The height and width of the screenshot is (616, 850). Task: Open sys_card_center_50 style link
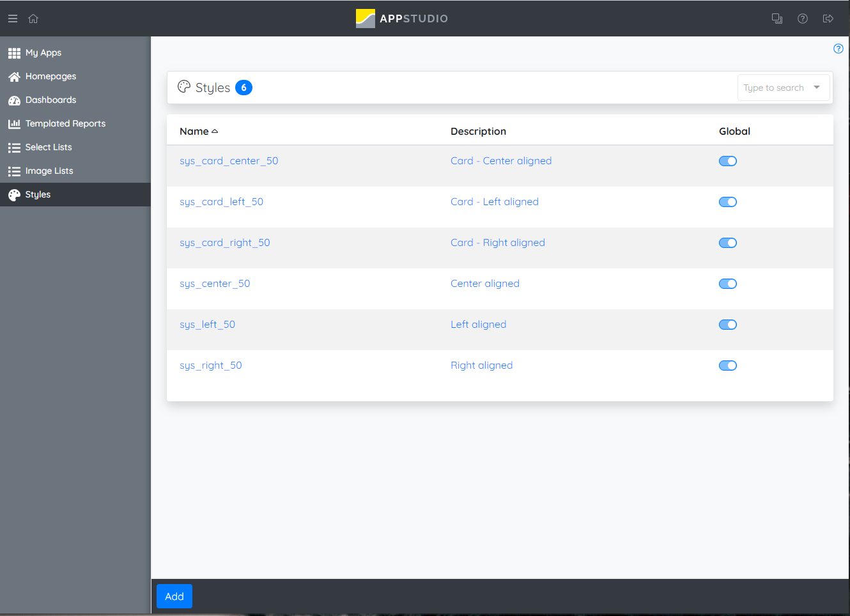229,161
